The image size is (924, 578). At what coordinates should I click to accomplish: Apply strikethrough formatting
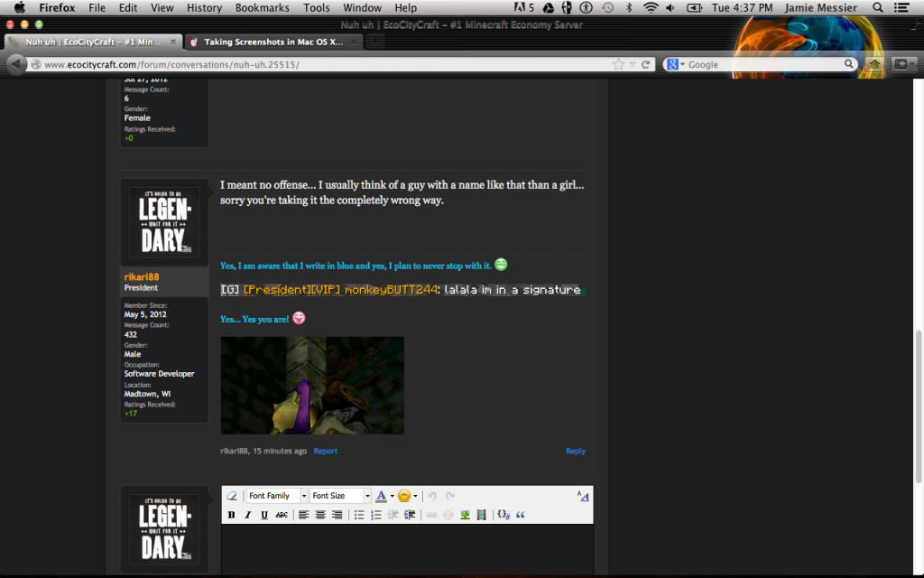tap(282, 515)
